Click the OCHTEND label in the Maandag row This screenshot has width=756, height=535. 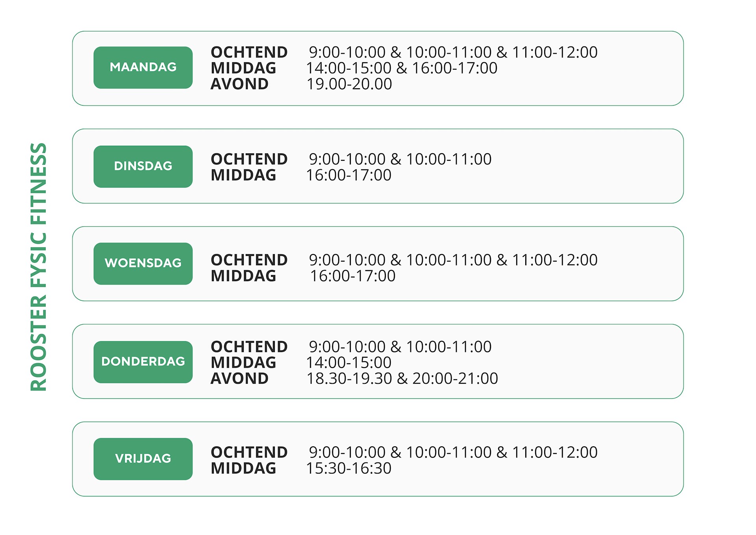coord(249,52)
